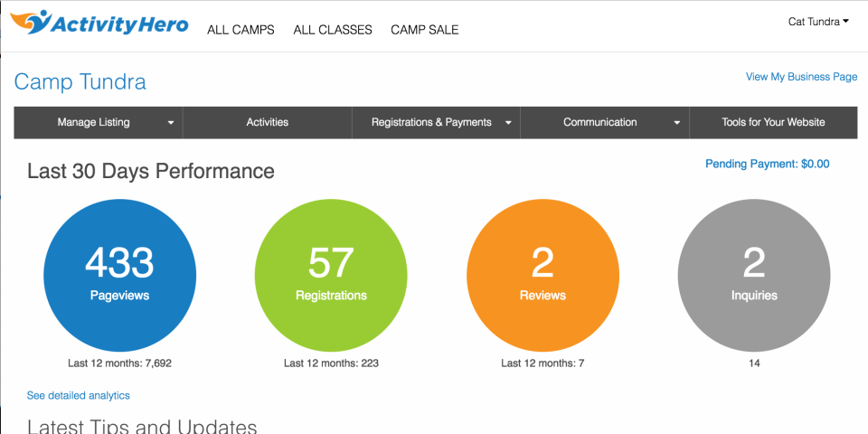Expand the Manage Listing dropdown arrow
The height and width of the screenshot is (434, 868).
click(x=171, y=123)
